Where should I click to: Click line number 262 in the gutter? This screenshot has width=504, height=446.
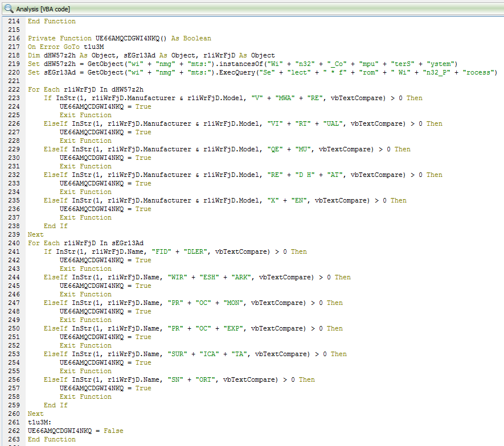pos(14,431)
